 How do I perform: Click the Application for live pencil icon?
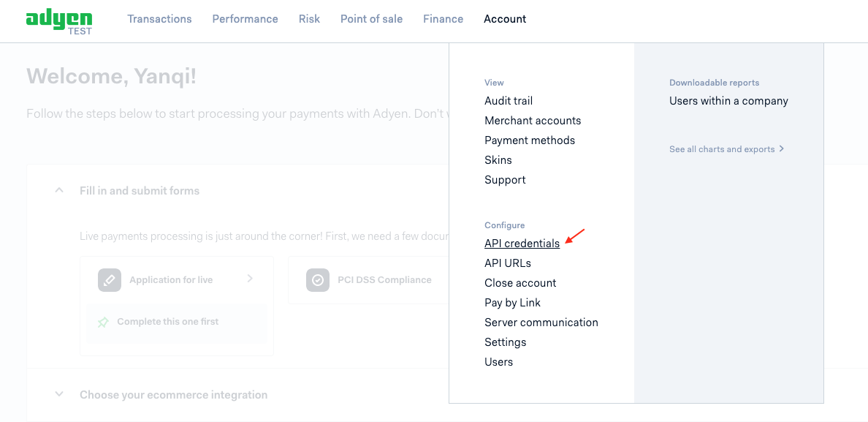click(109, 280)
